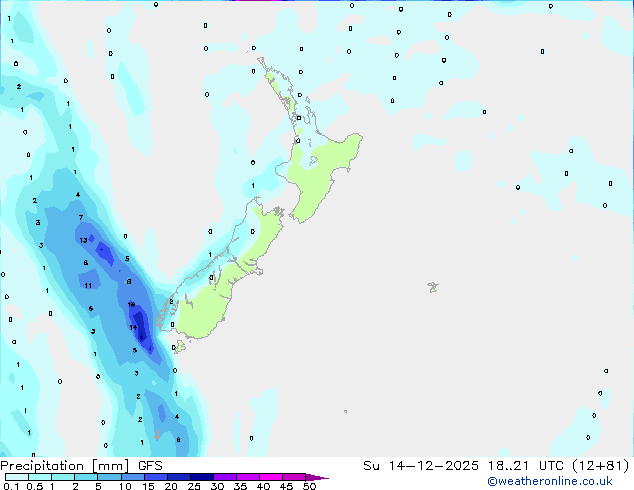Click the "18..21" time range text
634x490 pixels.
coord(508,466)
